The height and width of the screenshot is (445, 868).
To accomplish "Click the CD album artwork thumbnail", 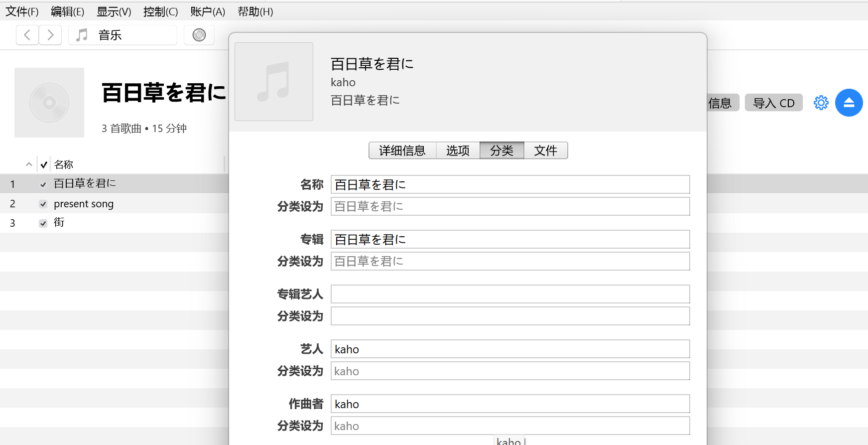I will click(x=49, y=103).
